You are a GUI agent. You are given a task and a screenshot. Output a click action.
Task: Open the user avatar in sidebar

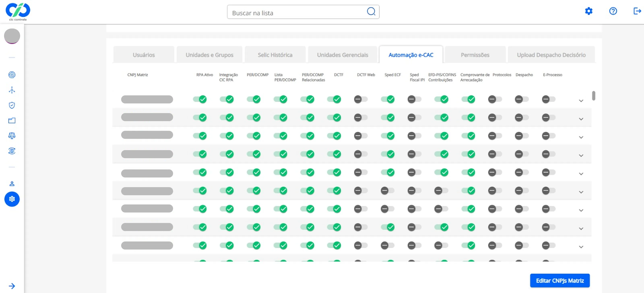pos(12,36)
